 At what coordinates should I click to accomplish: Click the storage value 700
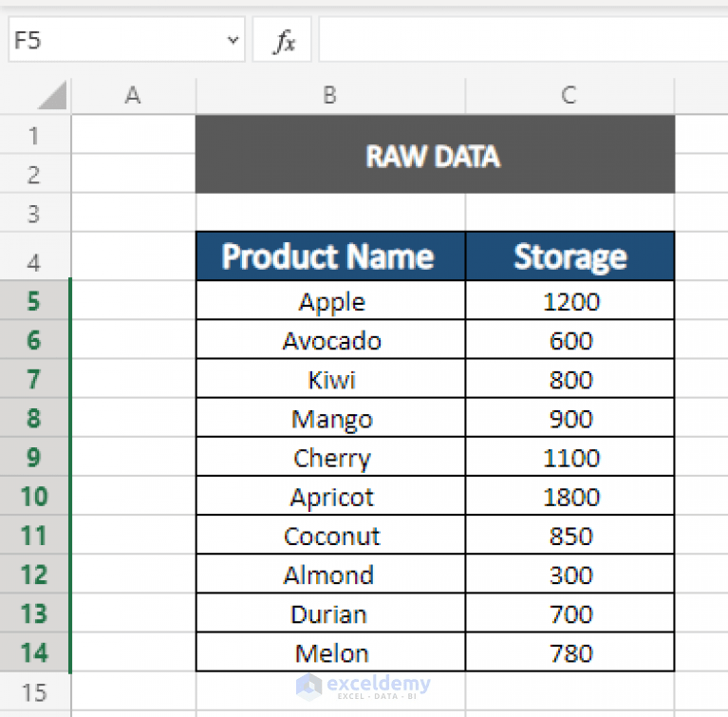pos(569,613)
